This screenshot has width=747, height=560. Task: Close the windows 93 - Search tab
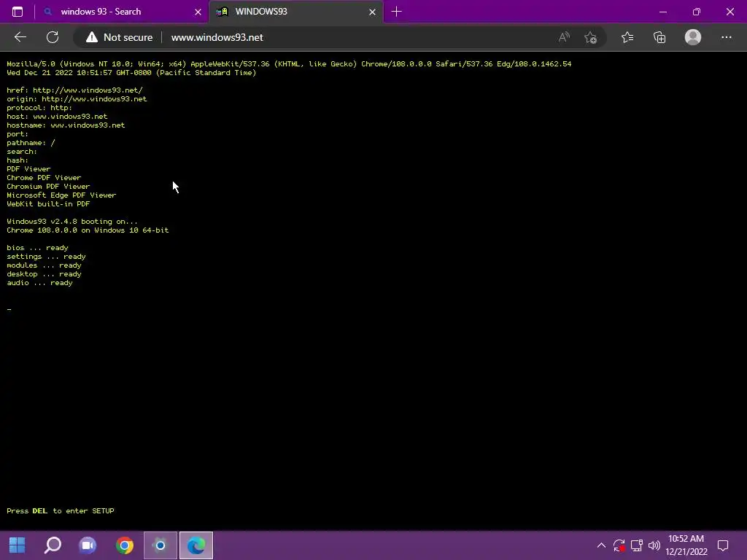tap(198, 12)
